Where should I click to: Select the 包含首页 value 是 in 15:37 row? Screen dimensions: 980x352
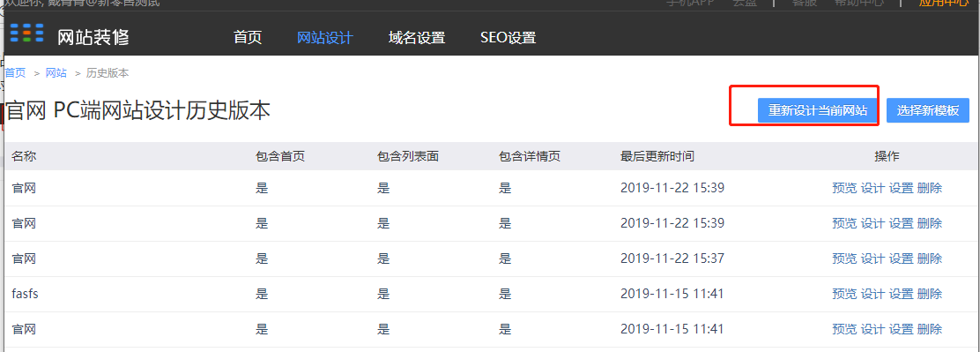(262, 258)
